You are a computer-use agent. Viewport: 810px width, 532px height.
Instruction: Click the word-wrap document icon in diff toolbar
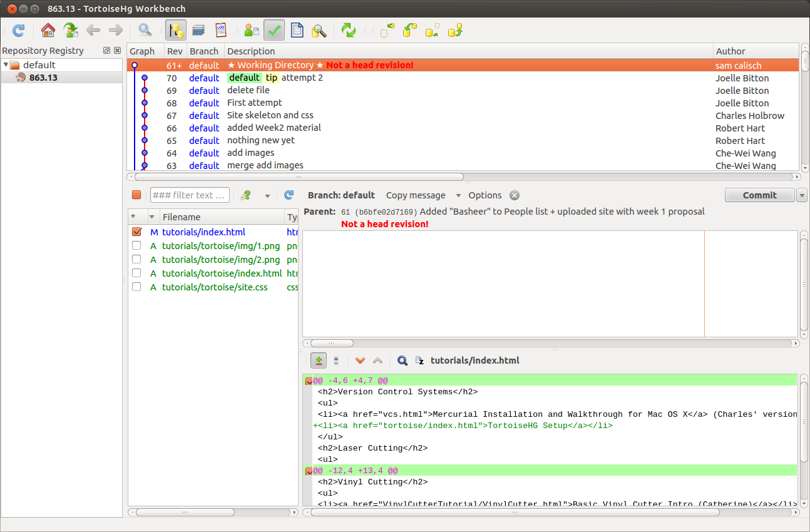[419, 361]
